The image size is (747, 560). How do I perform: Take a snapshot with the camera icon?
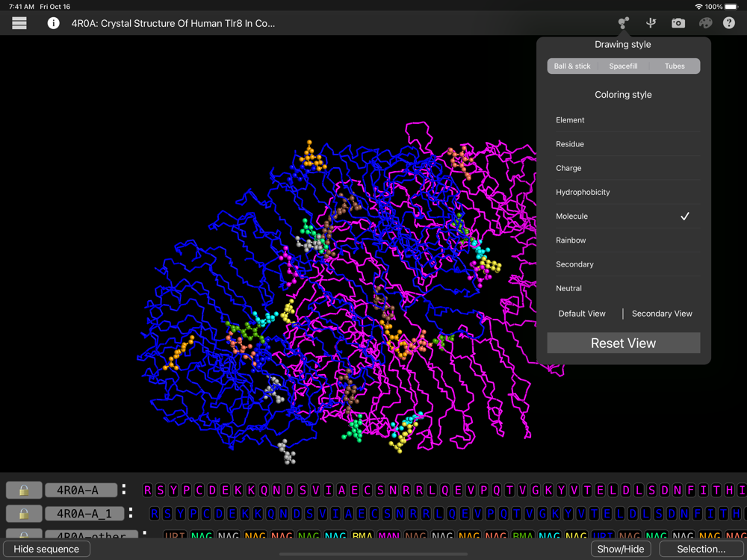coord(678,23)
